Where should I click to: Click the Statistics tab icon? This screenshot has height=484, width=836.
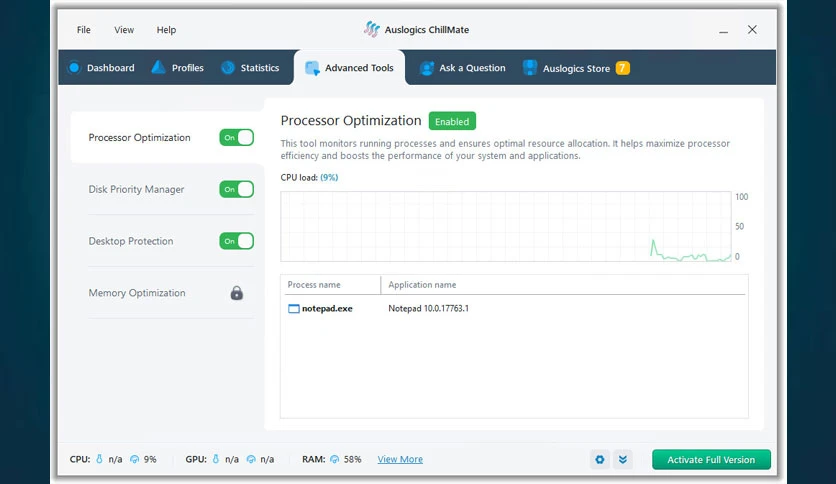(228, 68)
